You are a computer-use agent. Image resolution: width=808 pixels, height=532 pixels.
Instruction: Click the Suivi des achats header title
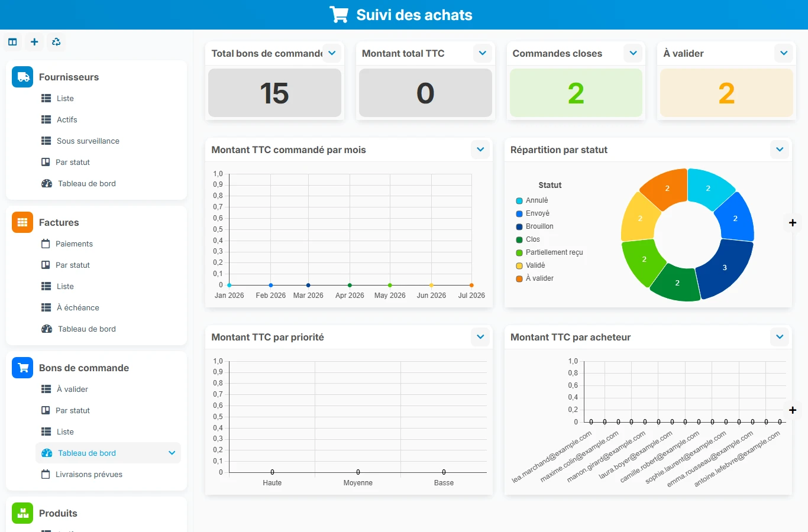(414, 15)
